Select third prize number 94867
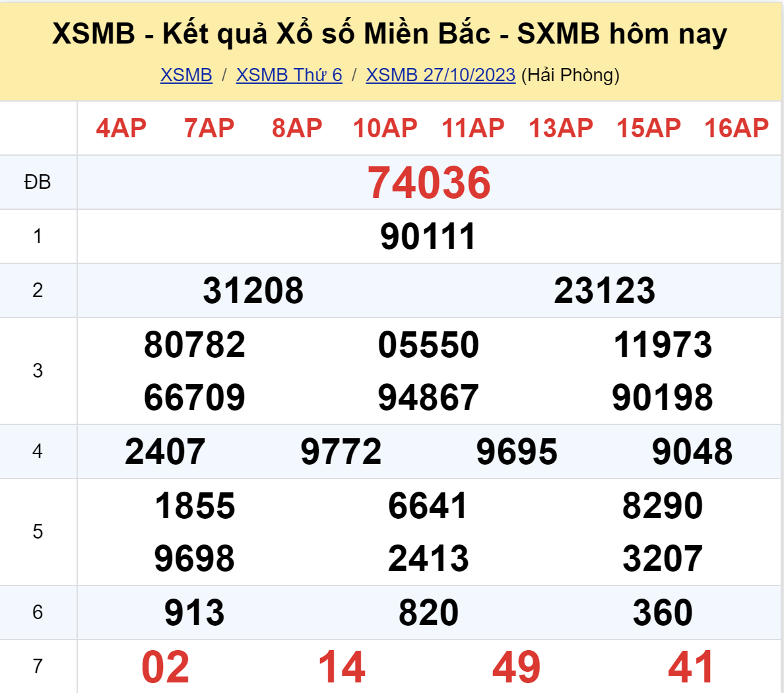Viewport: 784px width, 693px height. click(x=428, y=397)
